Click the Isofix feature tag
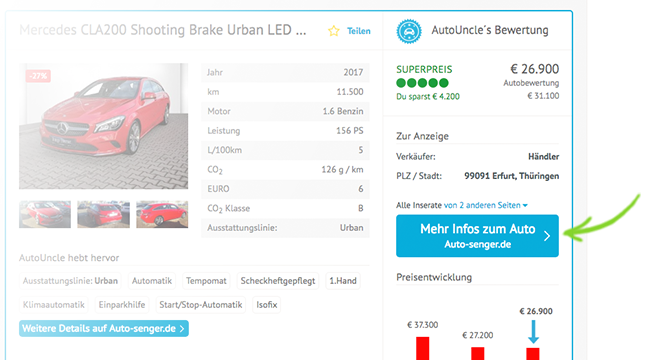The height and width of the screenshot is (360, 645). click(267, 305)
